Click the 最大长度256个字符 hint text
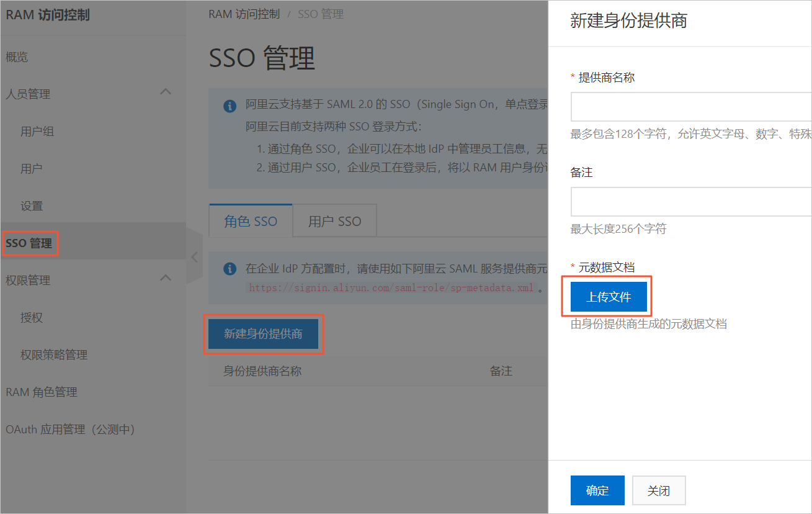Image resolution: width=812 pixels, height=514 pixels. point(618,228)
